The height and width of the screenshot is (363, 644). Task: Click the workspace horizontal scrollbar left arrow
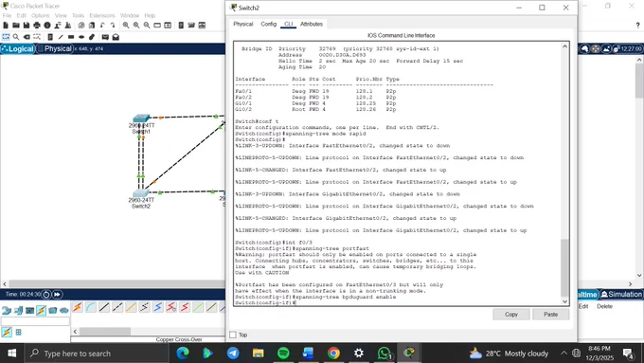click(x=4, y=284)
